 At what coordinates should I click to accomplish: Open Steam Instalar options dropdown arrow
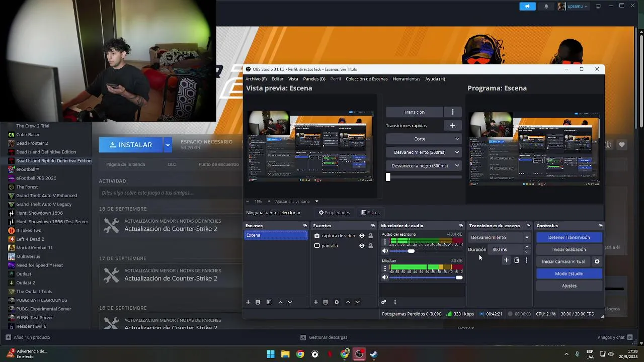click(x=168, y=145)
